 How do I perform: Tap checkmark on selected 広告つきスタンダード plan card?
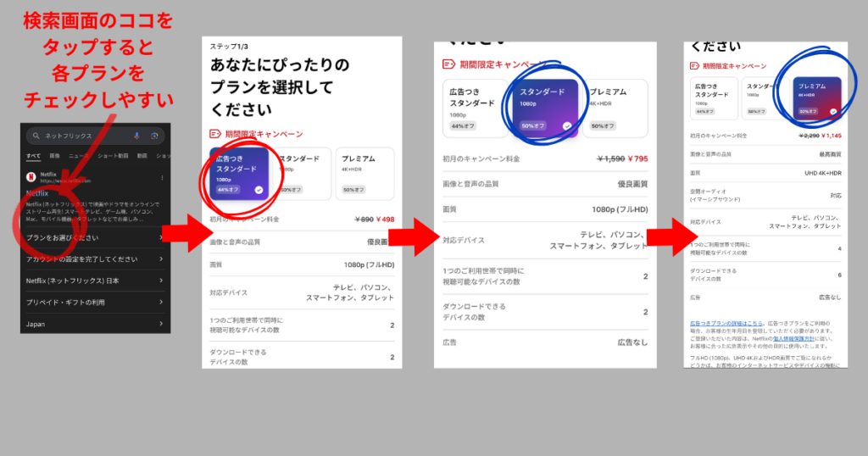pyautogui.click(x=259, y=190)
